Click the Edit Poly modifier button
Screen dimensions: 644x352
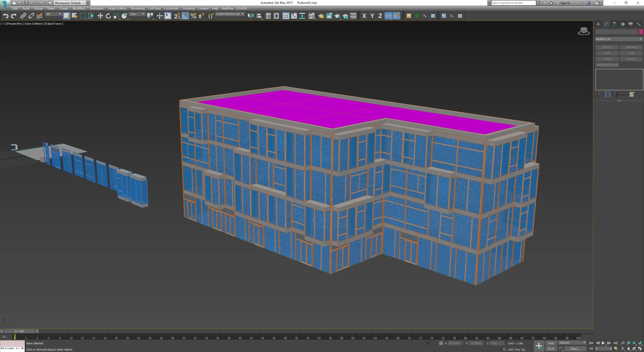pos(607,47)
